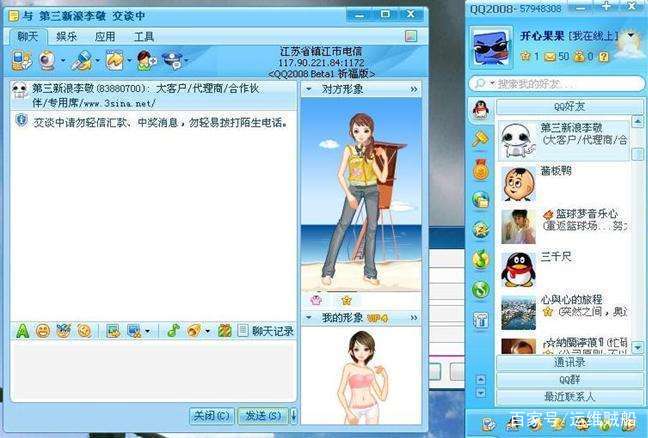Click the yellow question mark help icon
Screen dimensions: 648x438
(604, 57)
